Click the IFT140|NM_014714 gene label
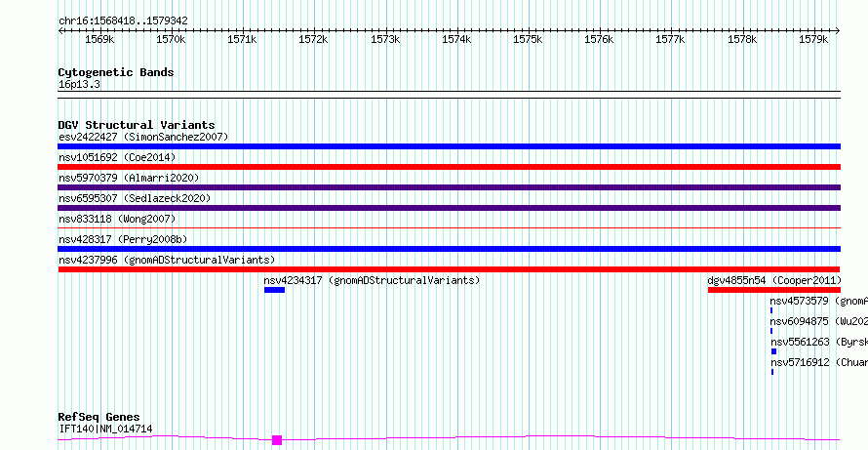Viewport: 868px width, 450px height. pos(105,429)
